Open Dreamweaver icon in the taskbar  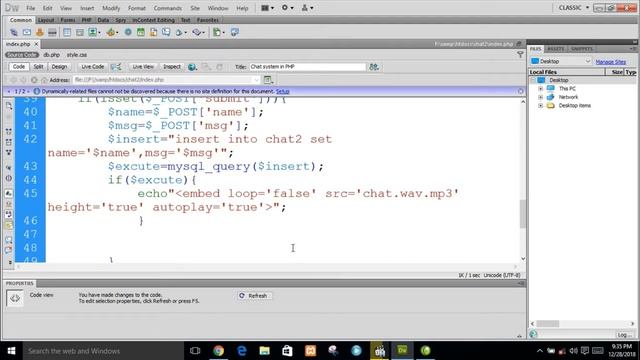pos(402,351)
